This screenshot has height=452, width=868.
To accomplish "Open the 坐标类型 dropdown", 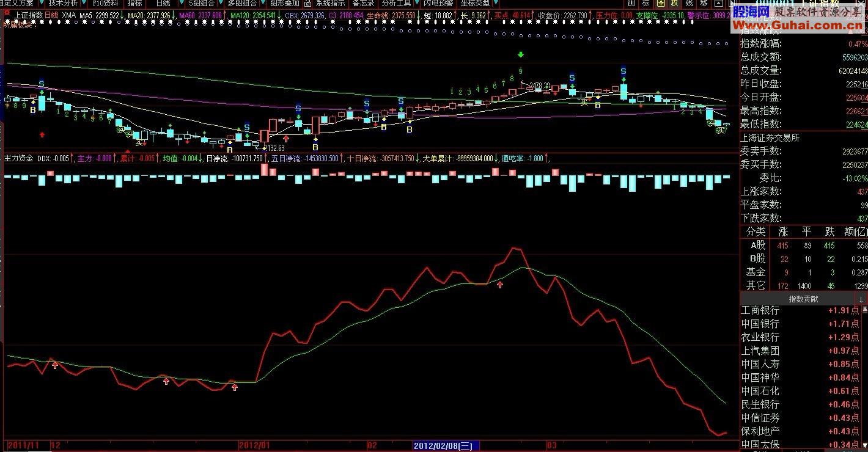I will (x=478, y=3).
